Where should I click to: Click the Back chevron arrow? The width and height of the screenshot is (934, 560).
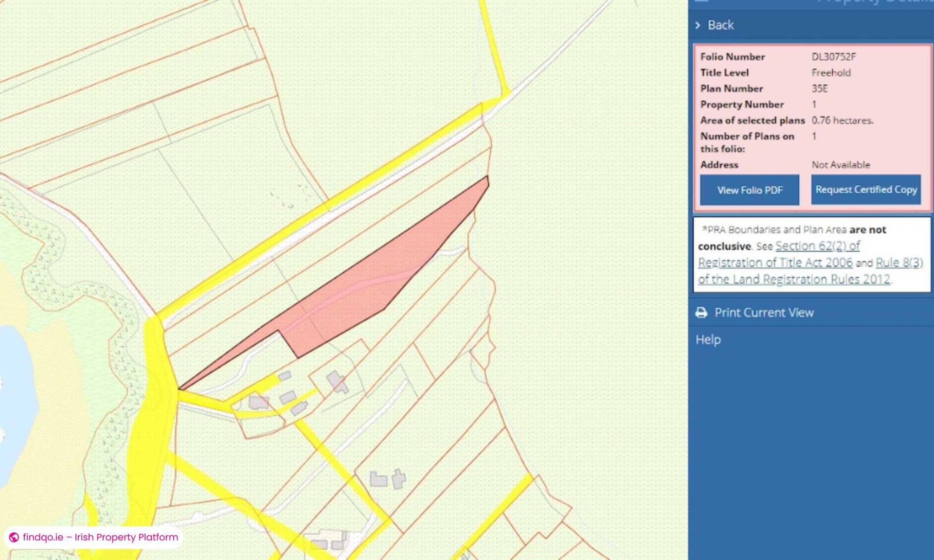point(699,25)
